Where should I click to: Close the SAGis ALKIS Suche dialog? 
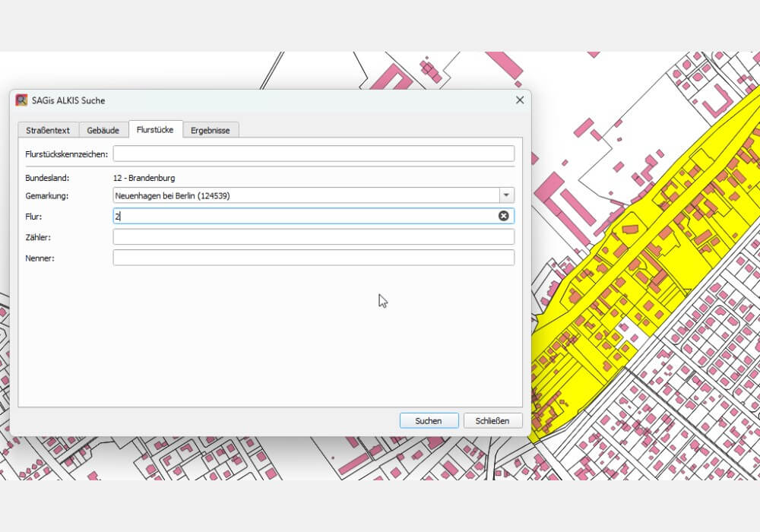[x=520, y=100]
